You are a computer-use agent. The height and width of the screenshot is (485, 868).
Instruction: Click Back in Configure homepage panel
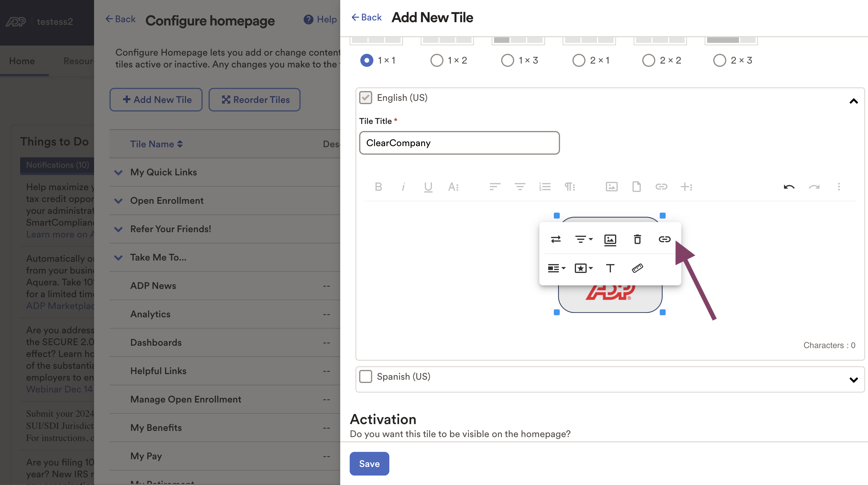[120, 19]
